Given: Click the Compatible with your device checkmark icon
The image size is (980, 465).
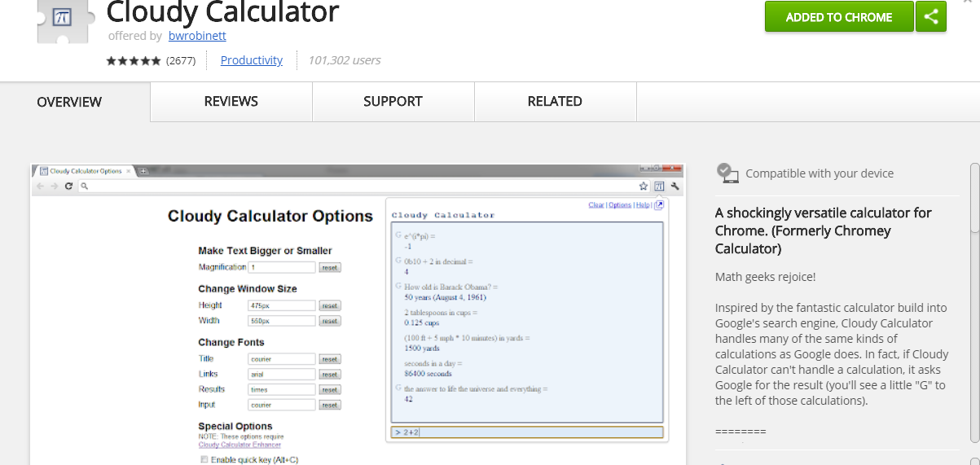Looking at the screenshot, I should point(727,173).
